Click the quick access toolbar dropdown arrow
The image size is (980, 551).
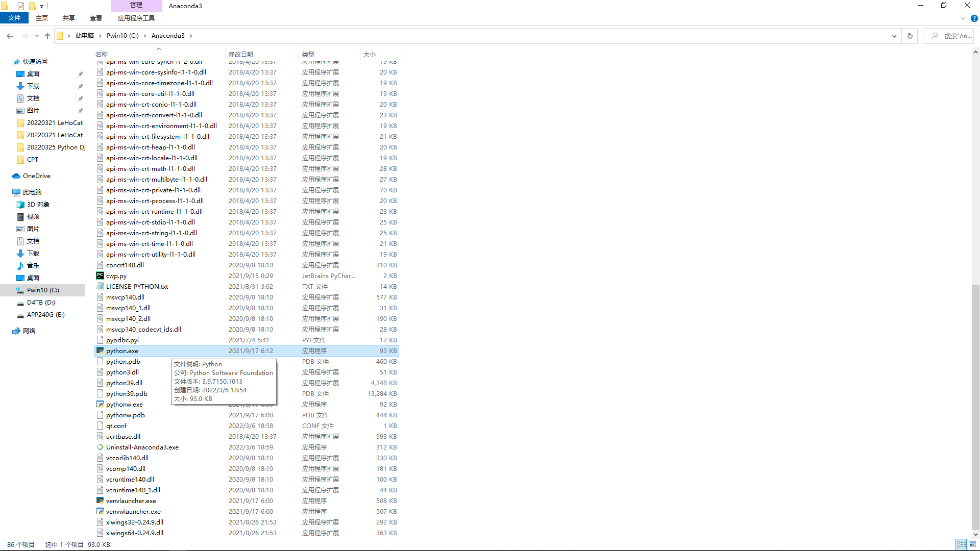[42, 6]
